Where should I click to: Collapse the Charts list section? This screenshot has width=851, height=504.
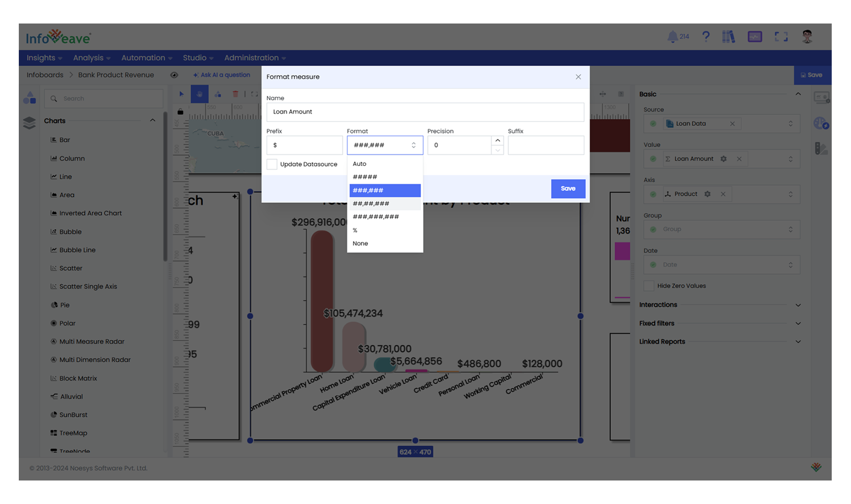pyautogui.click(x=152, y=120)
